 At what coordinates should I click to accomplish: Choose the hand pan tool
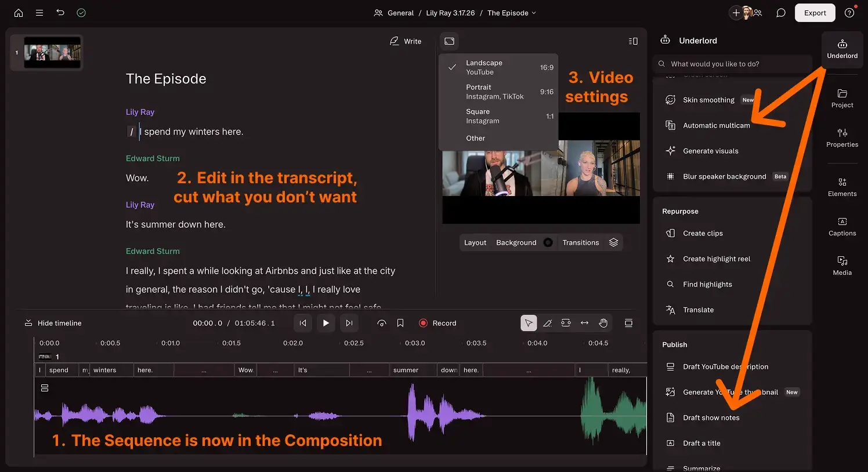603,323
